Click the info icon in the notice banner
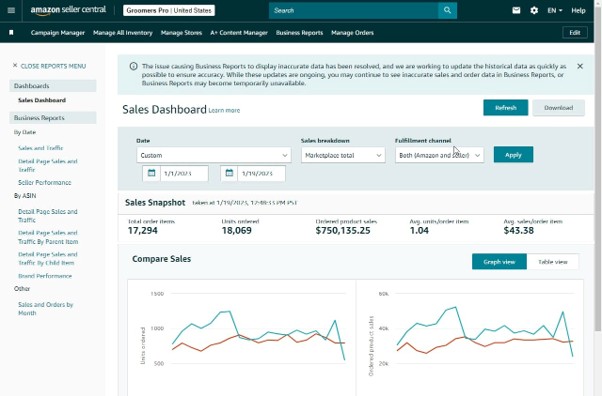The height and width of the screenshot is (396, 602). (133, 66)
